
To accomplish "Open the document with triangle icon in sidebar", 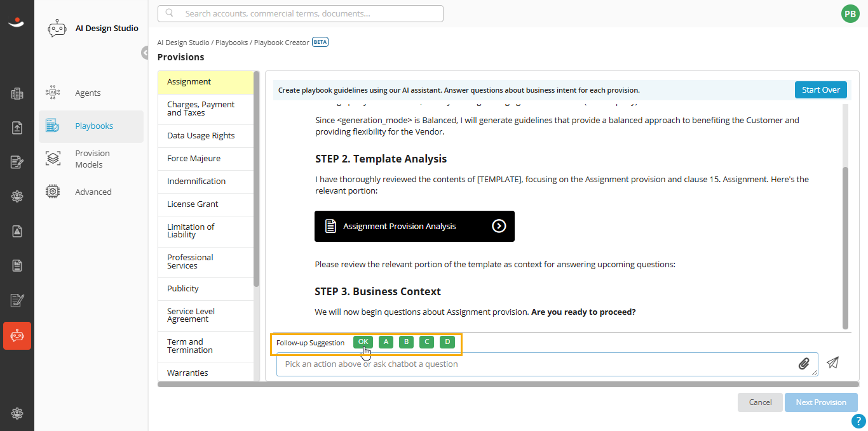I will click(17, 231).
